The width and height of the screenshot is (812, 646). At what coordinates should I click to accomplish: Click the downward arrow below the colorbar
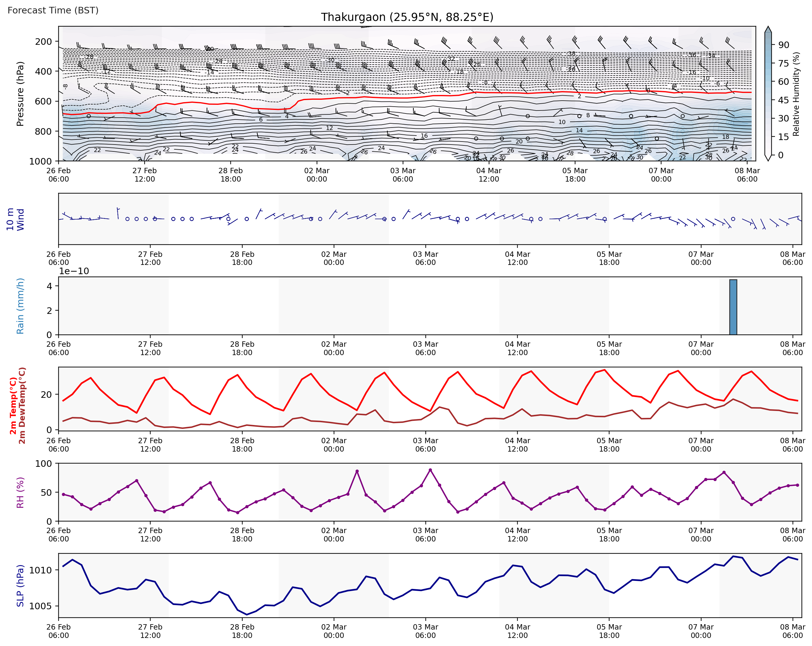[x=768, y=158]
